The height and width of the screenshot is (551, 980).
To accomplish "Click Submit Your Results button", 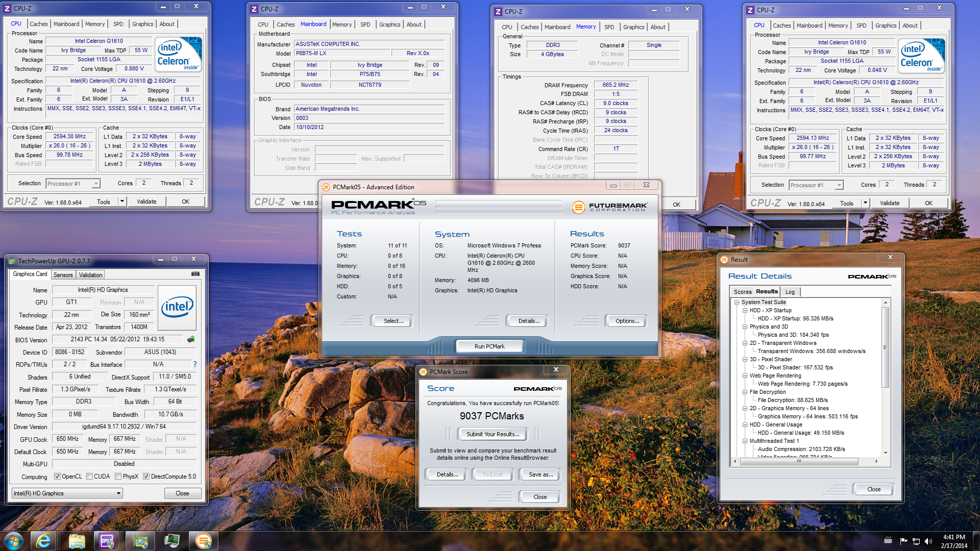I will (x=493, y=434).
